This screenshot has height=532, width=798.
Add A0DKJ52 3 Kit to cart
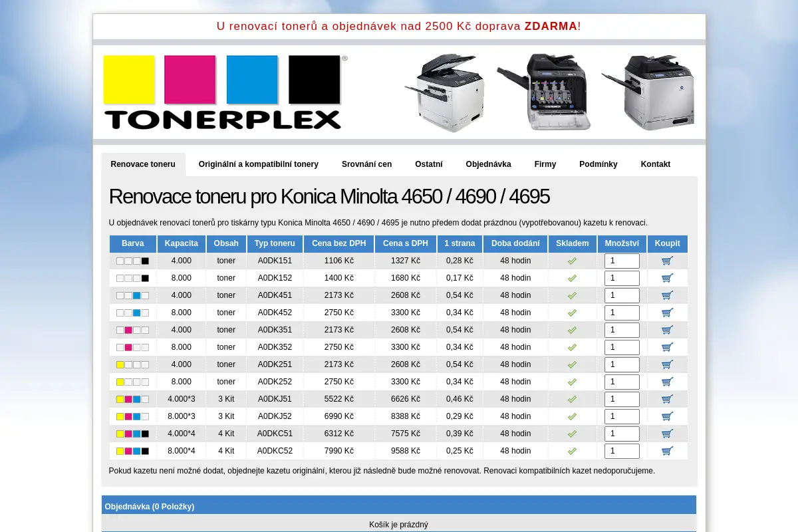pyautogui.click(x=667, y=416)
